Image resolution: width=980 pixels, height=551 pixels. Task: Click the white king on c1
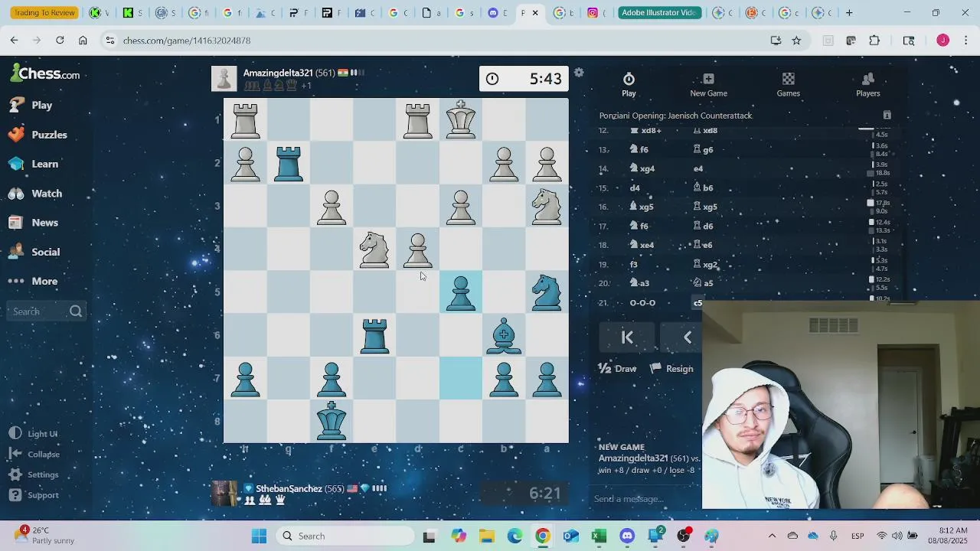pos(461,119)
